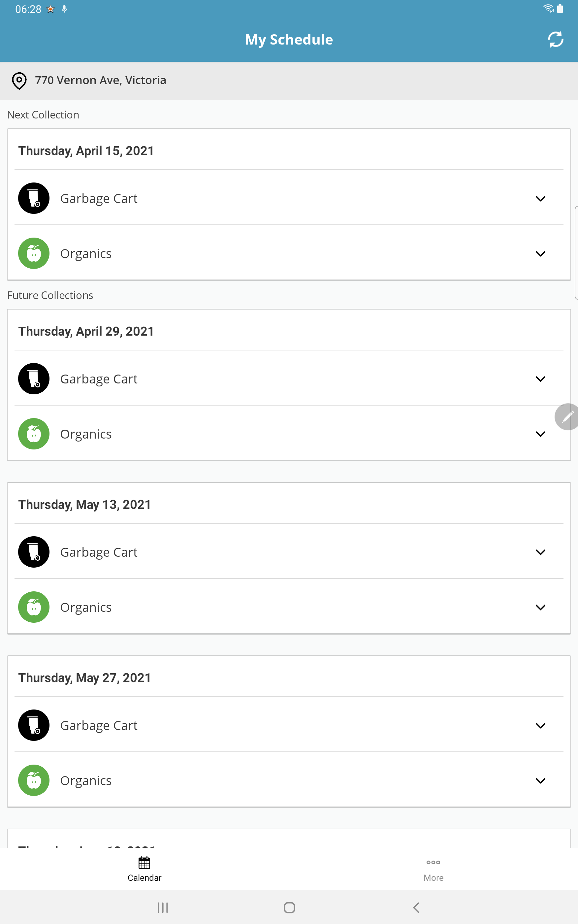Expand April 29 Organics chevron

(540, 434)
